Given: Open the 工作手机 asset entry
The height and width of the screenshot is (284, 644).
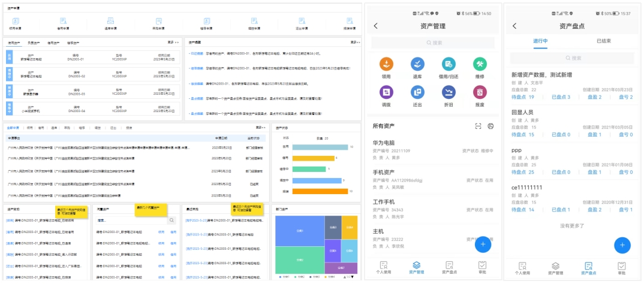Looking at the screenshot, I should (x=433, y=209).
